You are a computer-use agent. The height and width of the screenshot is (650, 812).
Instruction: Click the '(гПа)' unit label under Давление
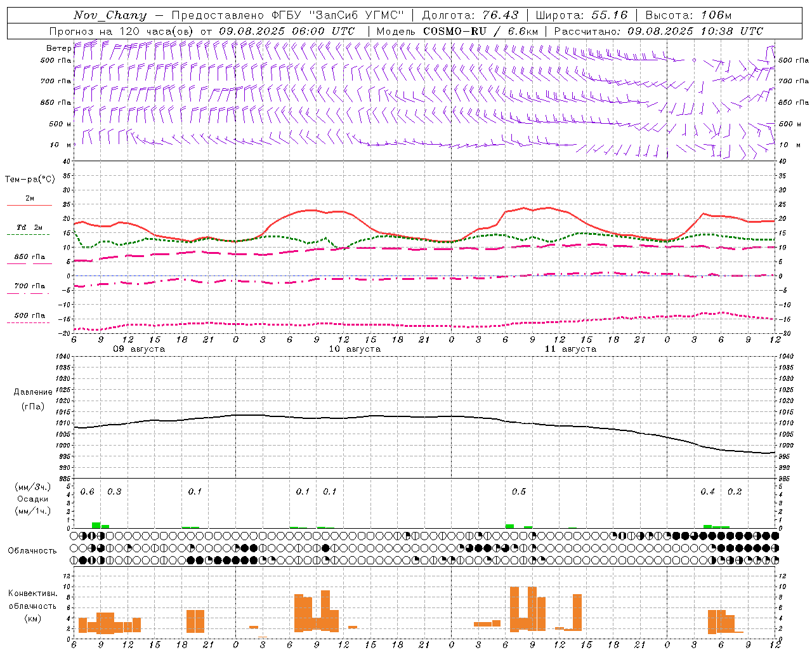pos(33,406)
